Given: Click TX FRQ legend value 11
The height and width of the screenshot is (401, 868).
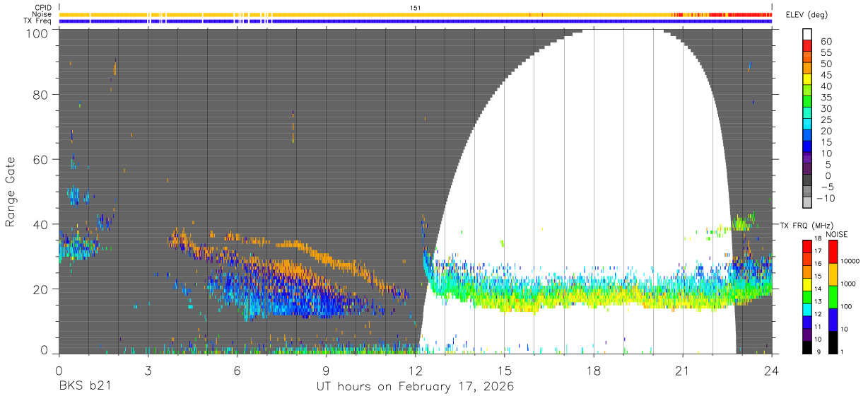Looking at the screenshot, I should click(x=818, y=327).
